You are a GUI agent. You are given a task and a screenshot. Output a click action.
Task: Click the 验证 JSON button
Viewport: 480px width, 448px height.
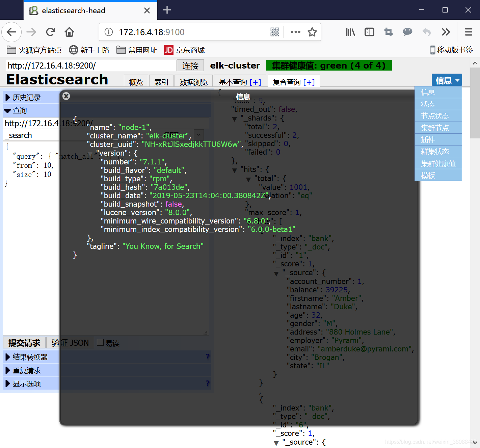coord(70,343)
